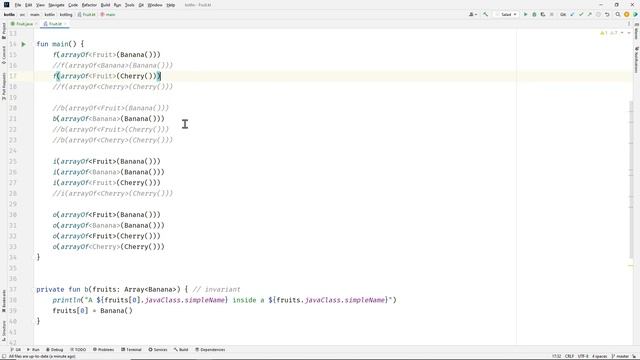The image size is (640, 360).
Task: Open the Structure tool window stripe
Action: (x=4, y=331)
